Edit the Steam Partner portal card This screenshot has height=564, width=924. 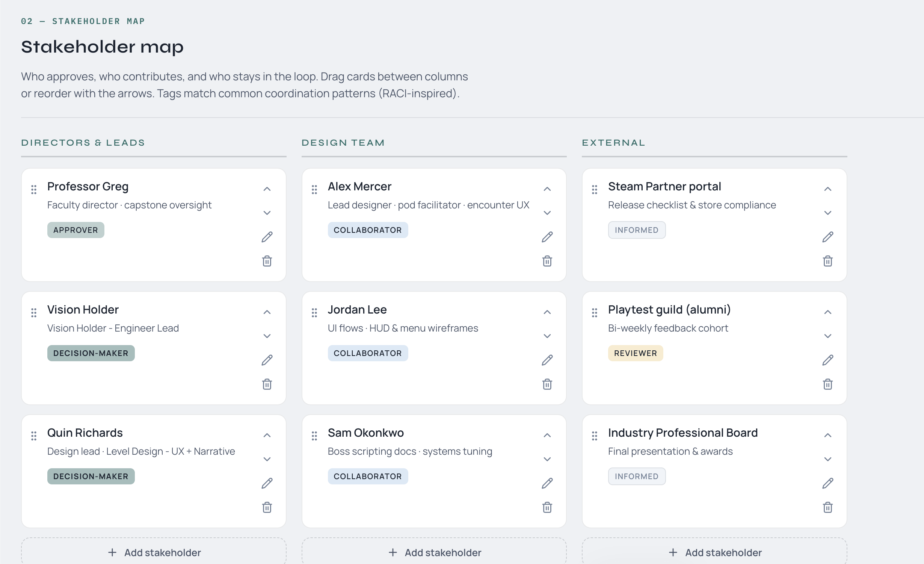827,237
